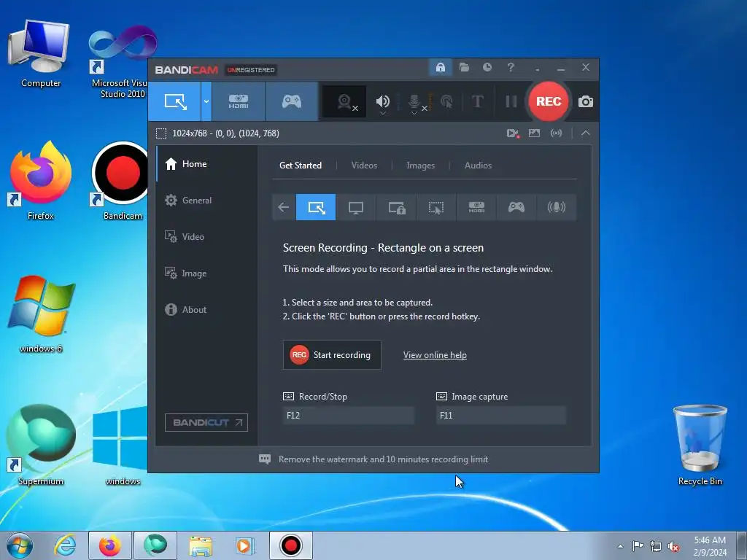This screenshot has width=747, height=560.
Task: Open output folder icon in title bar
Action: pyautogui.click(x=464, y=67)
